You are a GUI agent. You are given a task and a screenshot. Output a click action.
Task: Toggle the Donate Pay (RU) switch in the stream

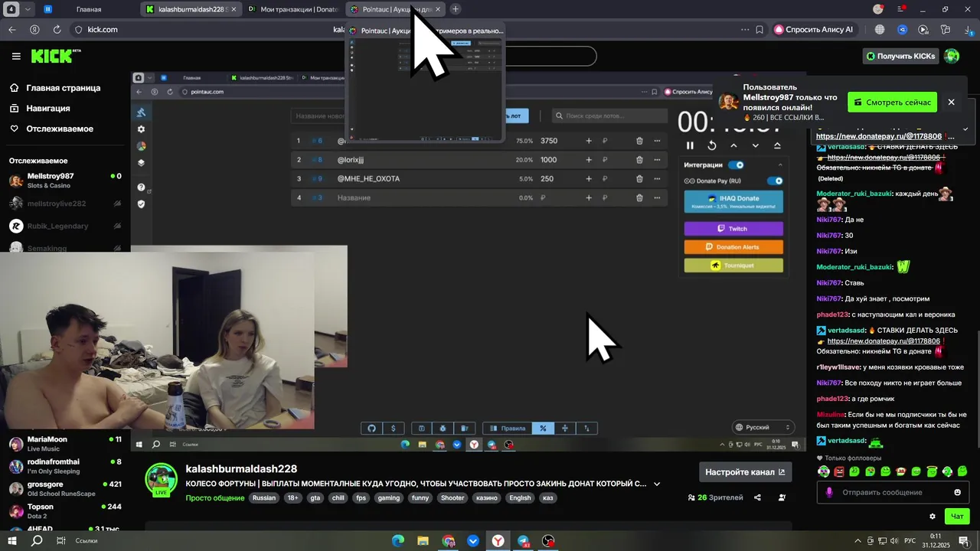775,181
